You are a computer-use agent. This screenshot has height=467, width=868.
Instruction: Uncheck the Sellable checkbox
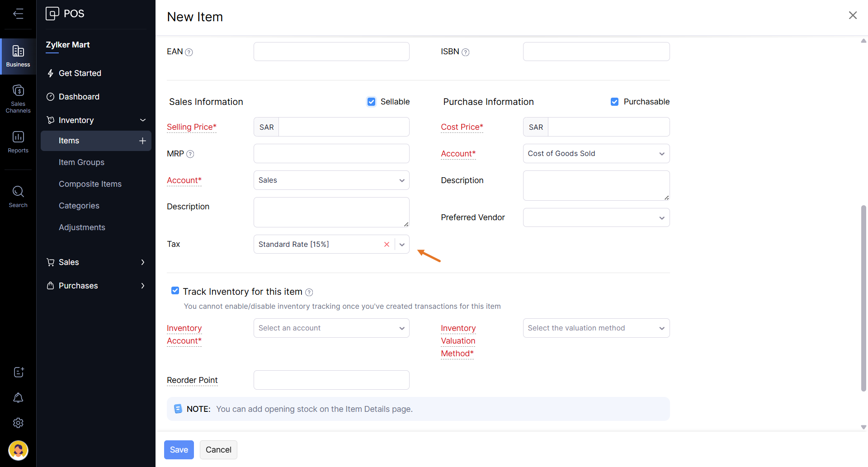point(371,102)
